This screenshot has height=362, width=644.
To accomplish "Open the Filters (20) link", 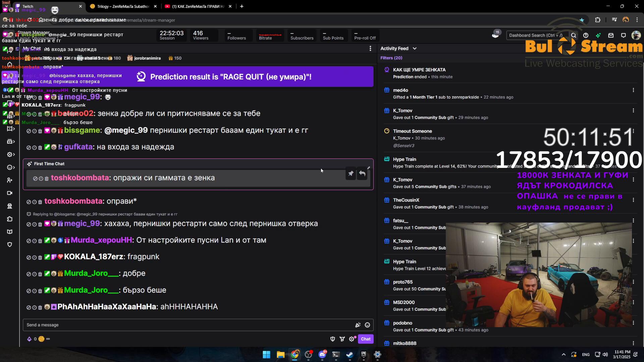I will point(391,58).
